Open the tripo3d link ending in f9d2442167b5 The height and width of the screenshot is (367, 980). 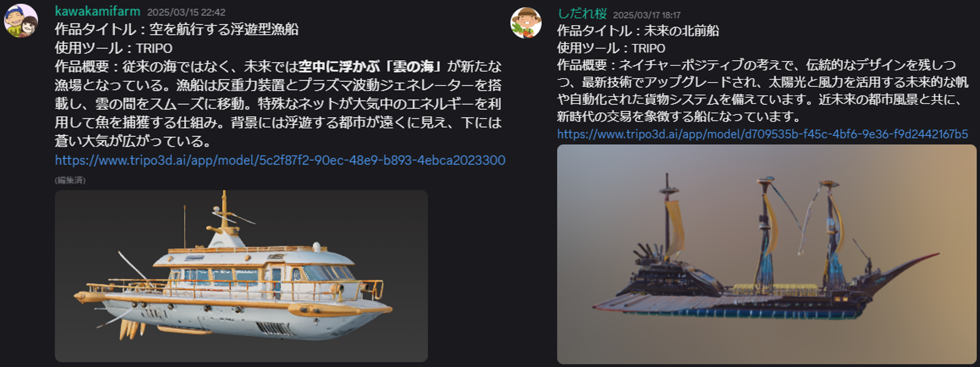coord(762,134)
